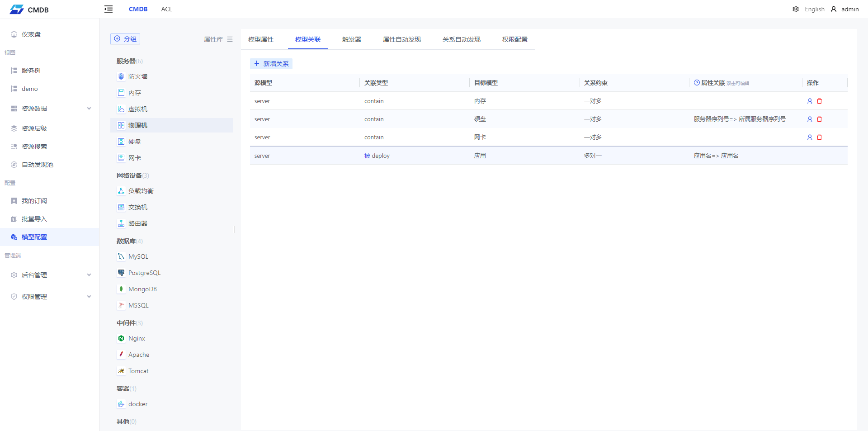
Task: Click the grant icon for the 硬盘 relation
Action: [810, 119]
